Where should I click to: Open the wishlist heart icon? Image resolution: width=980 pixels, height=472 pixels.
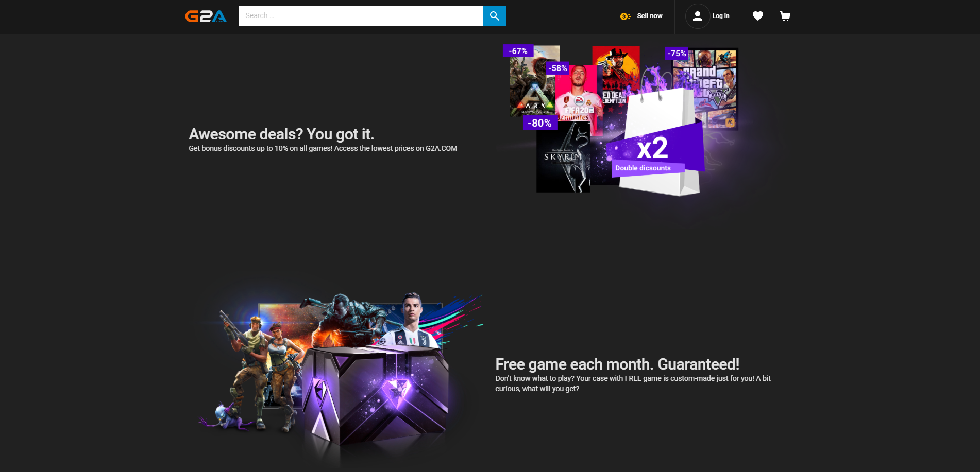[757, 16]
